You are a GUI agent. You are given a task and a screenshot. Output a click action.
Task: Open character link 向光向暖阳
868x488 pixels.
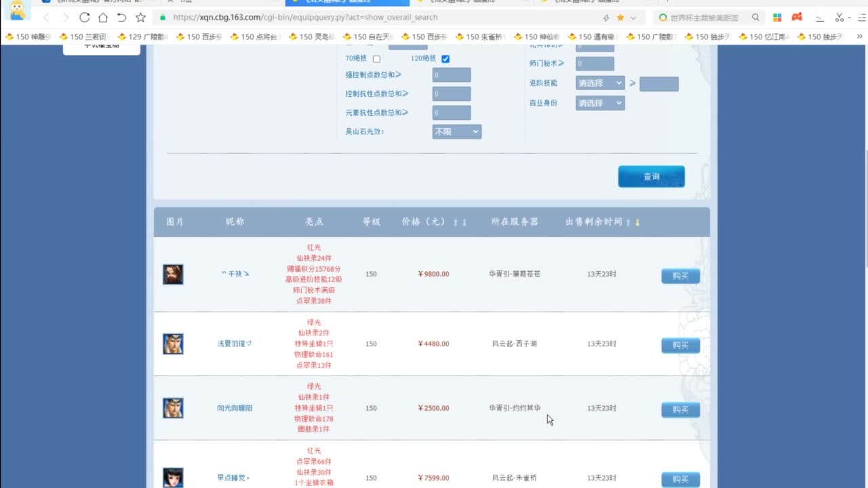235,408
